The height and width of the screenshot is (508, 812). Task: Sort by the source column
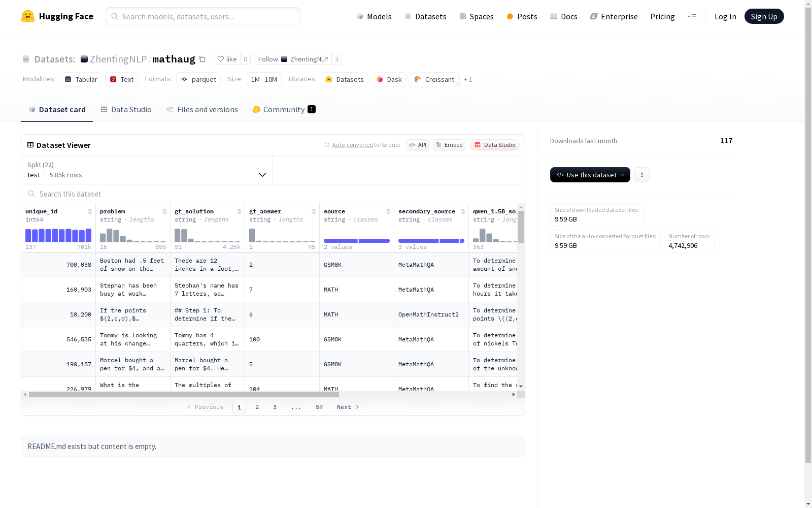pos(388,211)
